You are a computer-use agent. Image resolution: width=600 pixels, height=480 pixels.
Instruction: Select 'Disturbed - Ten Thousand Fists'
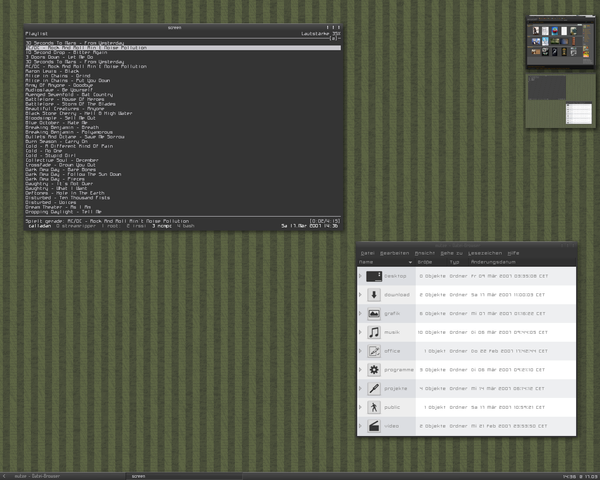coord(68,198)
